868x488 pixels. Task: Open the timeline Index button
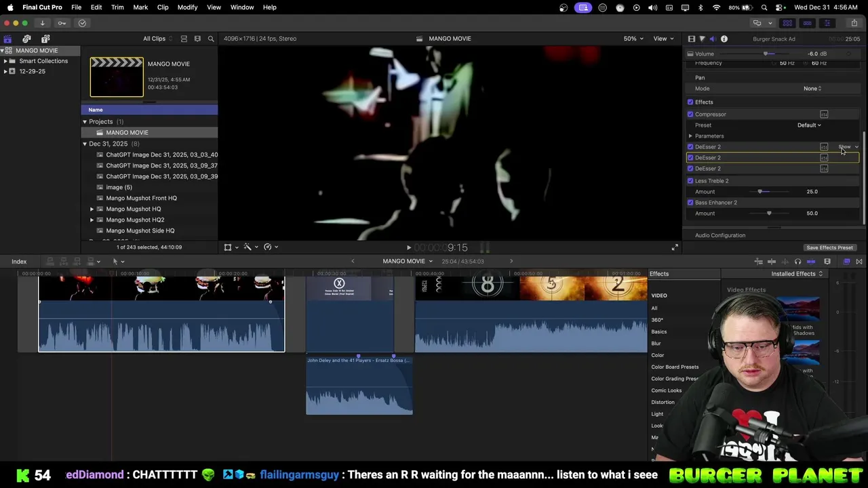click(19, 262)
